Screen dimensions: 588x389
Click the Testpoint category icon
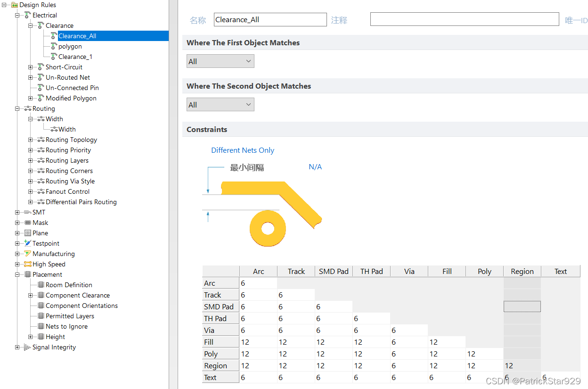28,243
